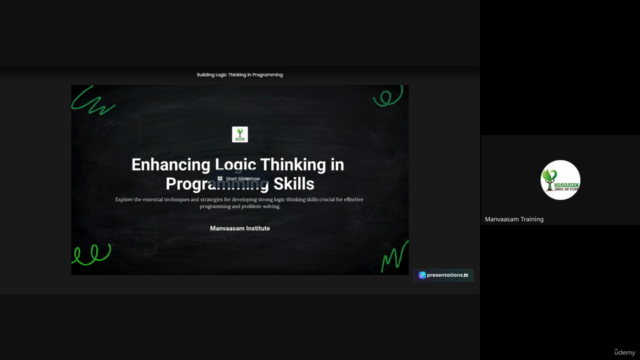Click the 'Building Logic Thinking in Programming' title

[240, 75]
